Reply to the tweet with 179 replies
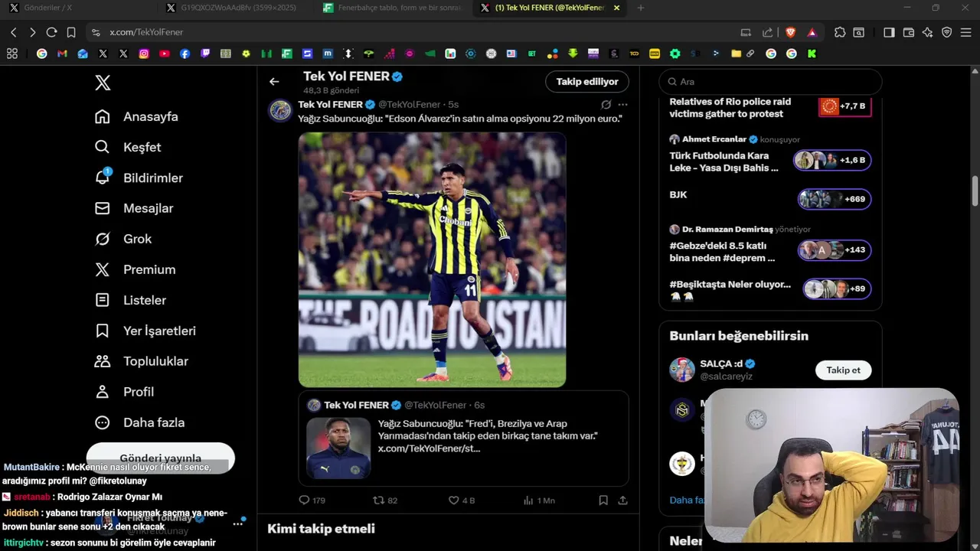980x551 pixels. coord(312,500)
